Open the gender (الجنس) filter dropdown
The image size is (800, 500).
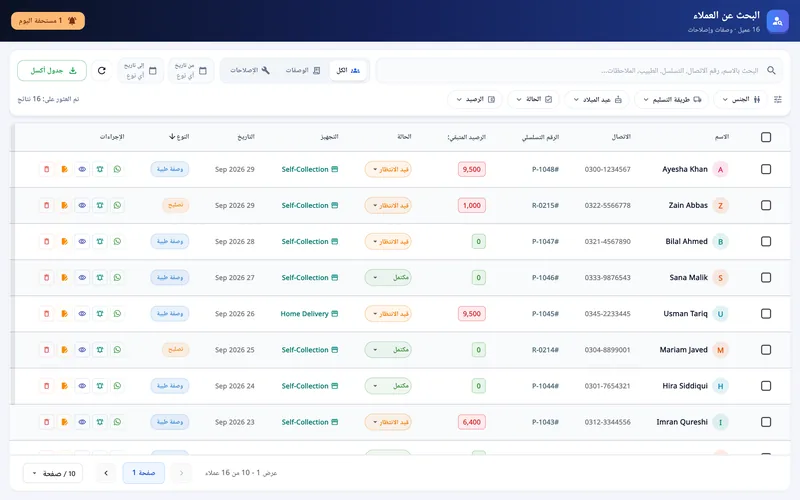pyautogui.click(x=740, y=99)
